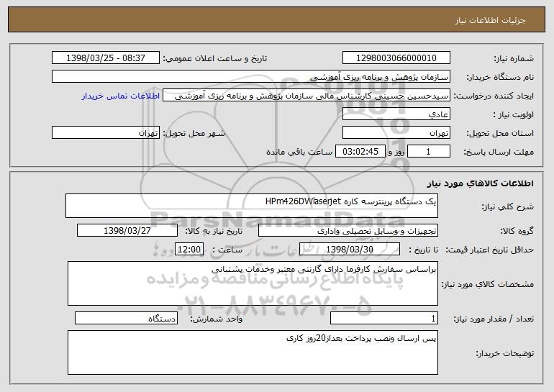Click the label نام دستگاه خریدار

pyautogui.click(x=500, y=78)
